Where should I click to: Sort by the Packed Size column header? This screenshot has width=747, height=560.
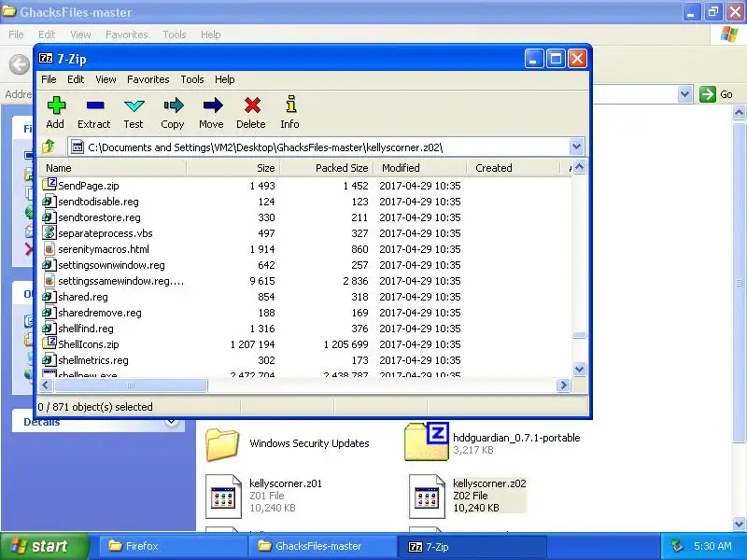(x=327, y=168)
